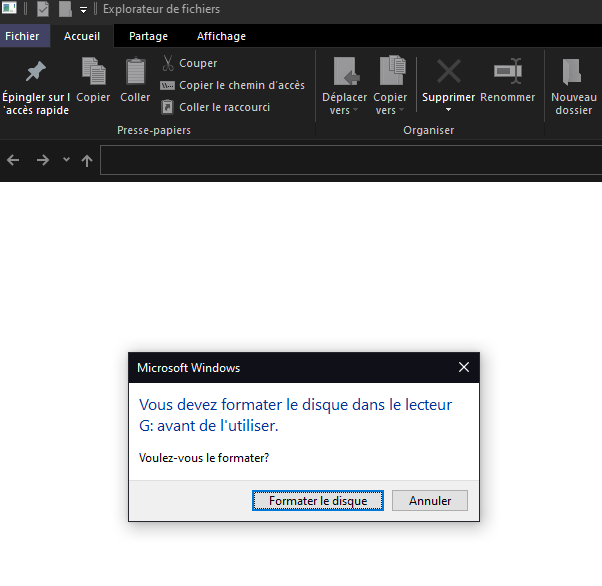Image resolution: width=602 pixels, height=586 pixels.
Task: Click the Explorateur de fichiers title
Action: point(161,9)
